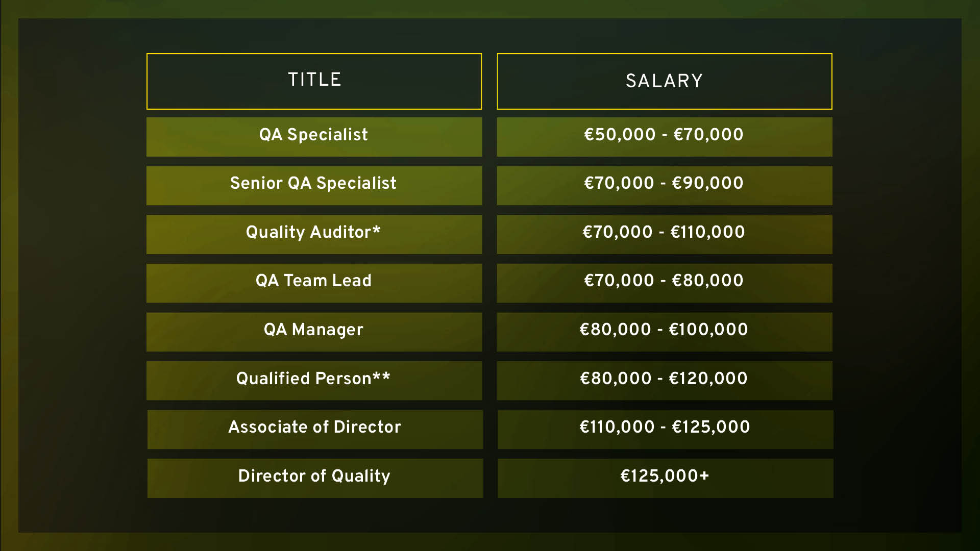Image resolution: width=980 pixels, height=551 pixels.
Task: Click the SALARY column header
Action: coord(665,81)
